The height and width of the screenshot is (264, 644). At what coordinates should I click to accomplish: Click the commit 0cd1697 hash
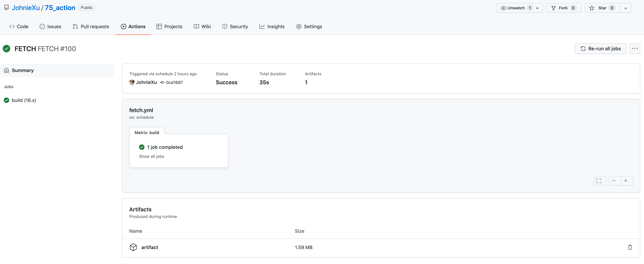174,82
